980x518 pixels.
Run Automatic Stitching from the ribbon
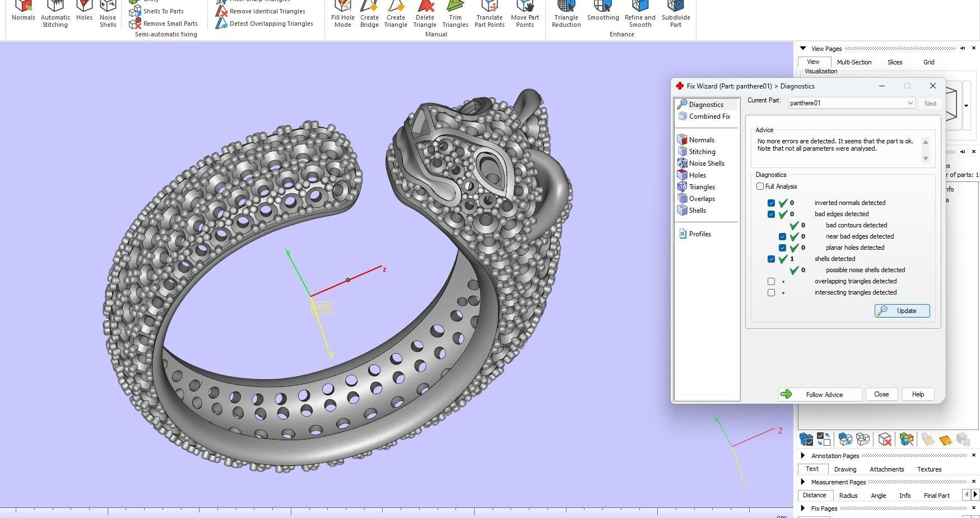pyautogui.click(x=55, y=13)
